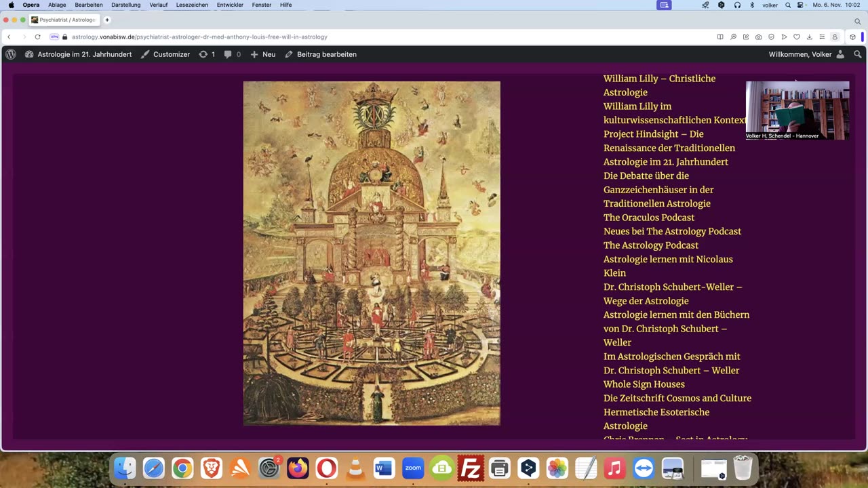Open the Apple menu
Screen dimensions: 868x488
coord(11,5)
